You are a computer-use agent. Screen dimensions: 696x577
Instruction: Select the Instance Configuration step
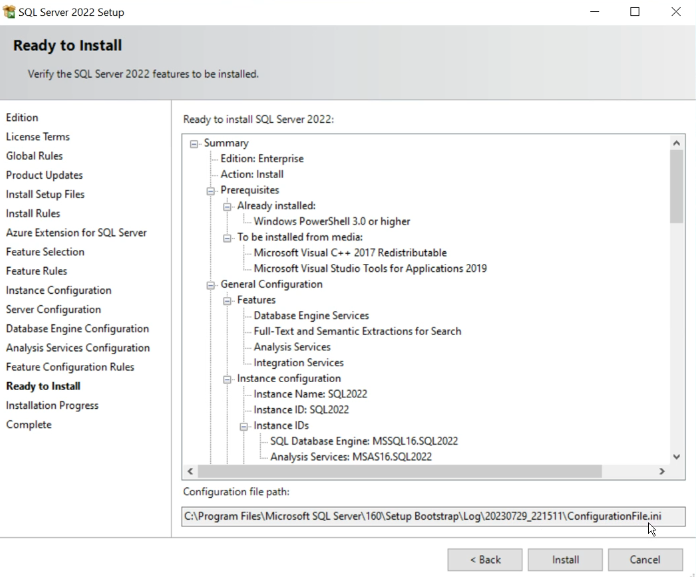tap(59, 290)
